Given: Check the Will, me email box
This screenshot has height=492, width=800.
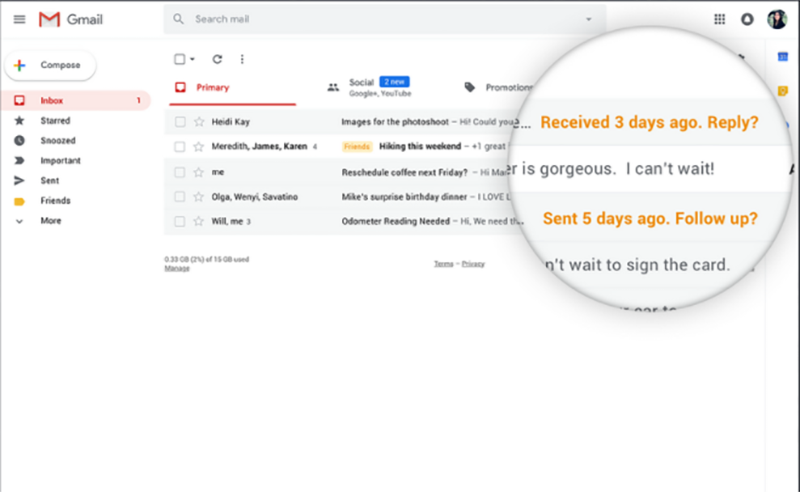Looking at the screenshot, I should (180, 221).
